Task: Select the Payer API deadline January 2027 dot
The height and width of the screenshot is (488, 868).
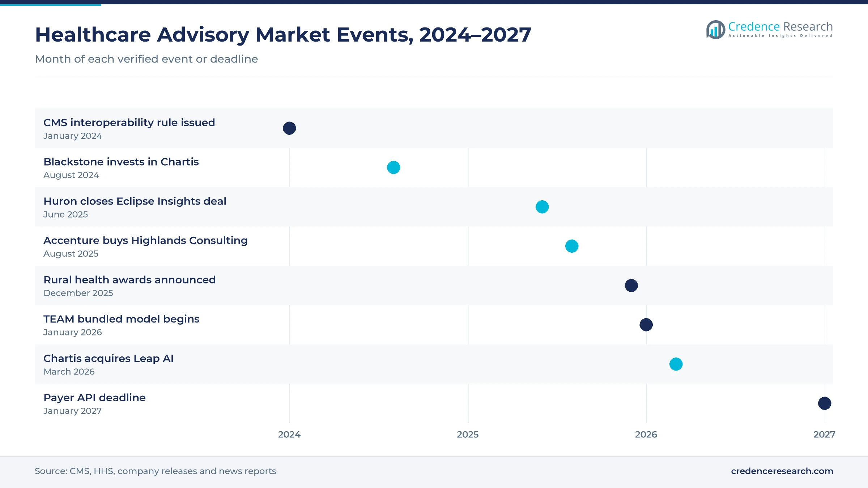Action: pyautogui.click(x=825, y=403)
